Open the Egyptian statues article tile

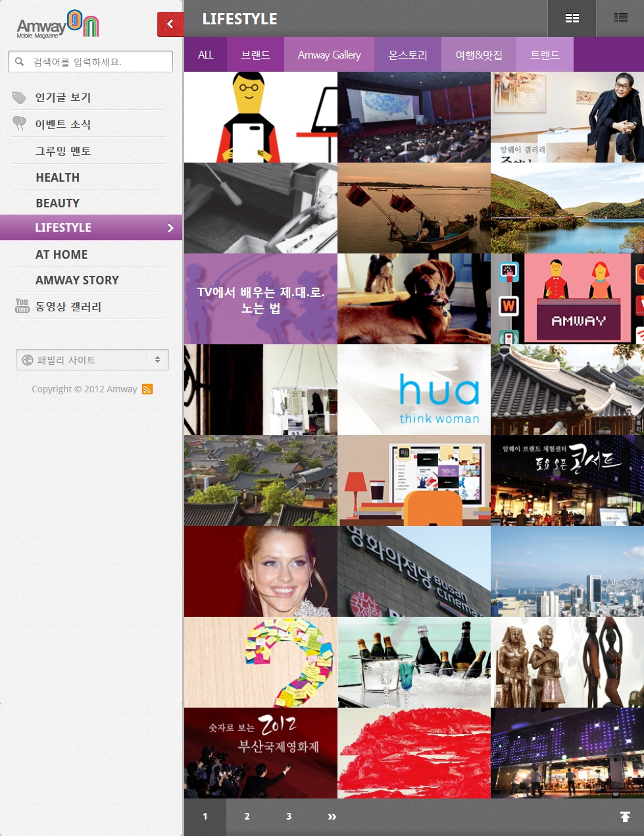point(567,662)
